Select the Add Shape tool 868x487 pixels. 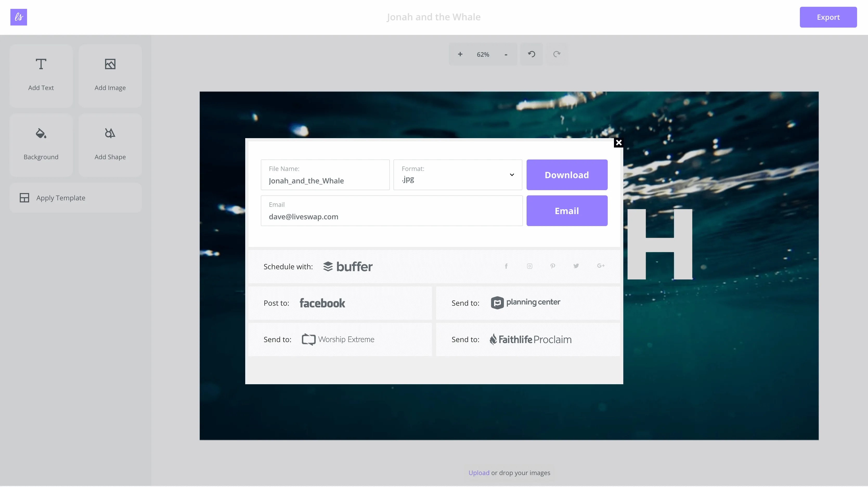[x=110, y=145]
